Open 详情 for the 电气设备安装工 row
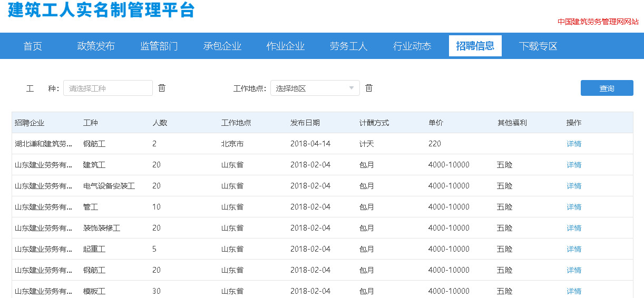This screenshot has height=298, width=644. (574, 186)
